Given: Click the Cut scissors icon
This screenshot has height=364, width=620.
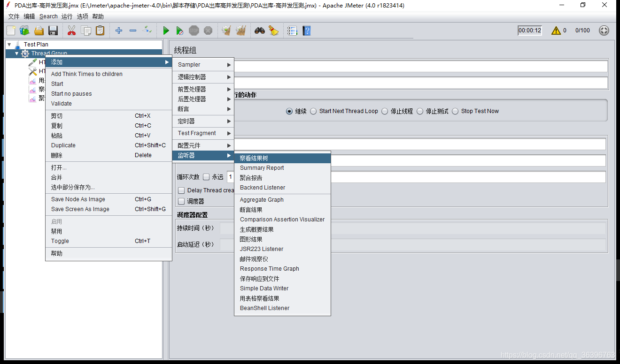Looking at the screenshot, I should (71, 31).
